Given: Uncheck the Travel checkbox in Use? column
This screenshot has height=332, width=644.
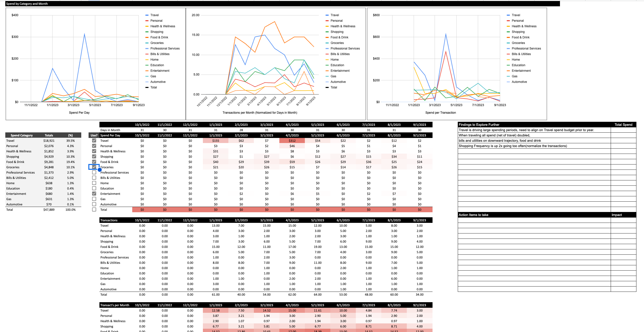Looking at the screenshot, I should click(94, 140).
